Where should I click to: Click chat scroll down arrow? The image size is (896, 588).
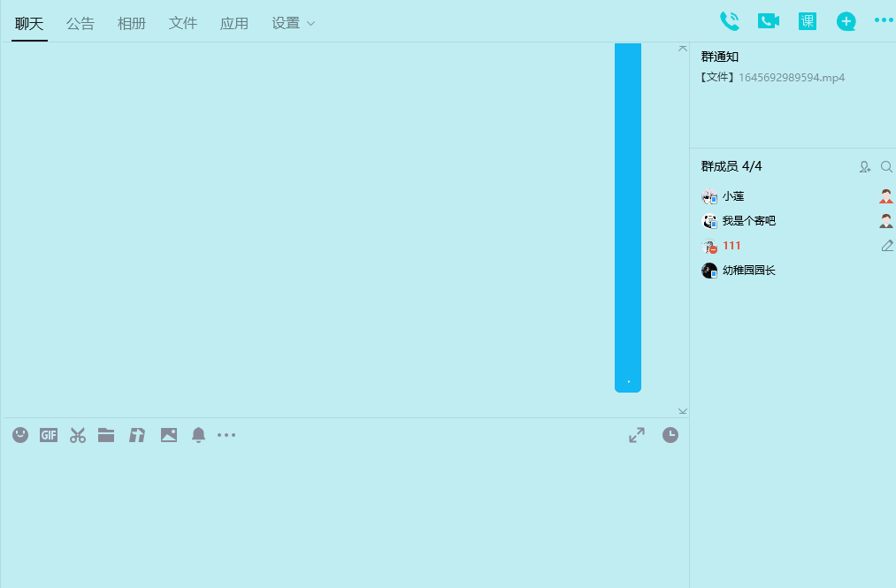point(682,411)
